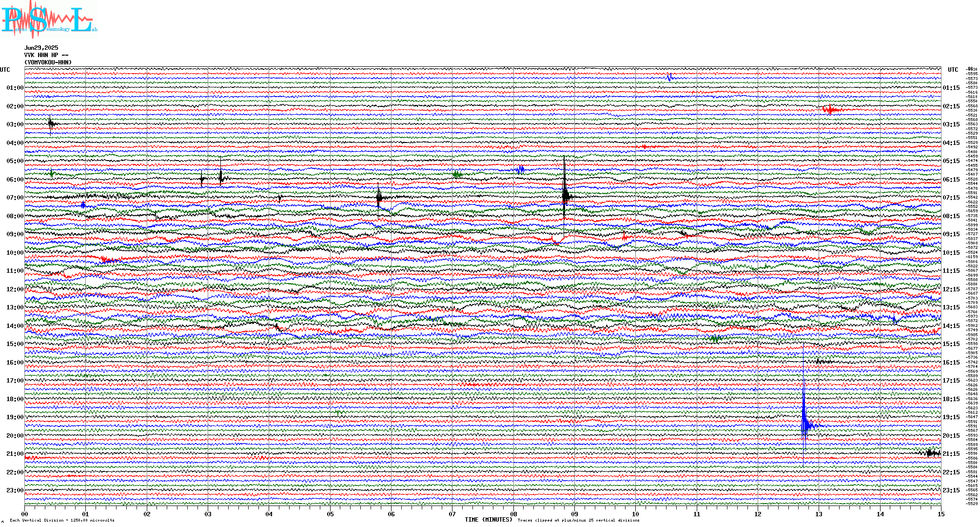This screenshot has width=980, height=527.
Task: Click minute 03 on the time axis
Action: click(208, 514)
